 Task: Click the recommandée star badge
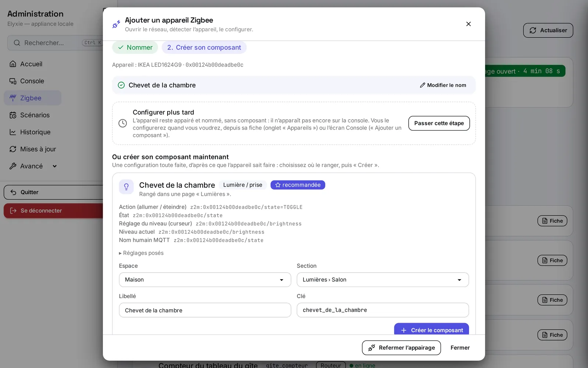[298, 185]
